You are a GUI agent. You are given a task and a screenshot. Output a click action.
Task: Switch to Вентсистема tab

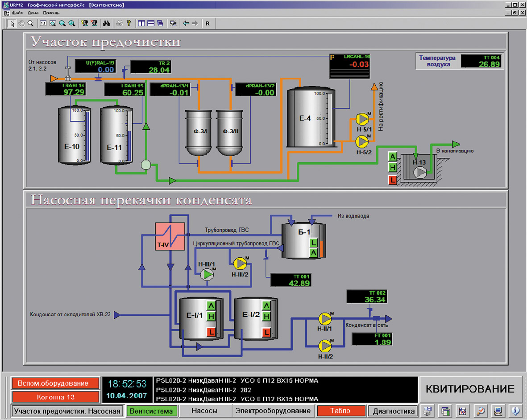click(x=151, y=411)
